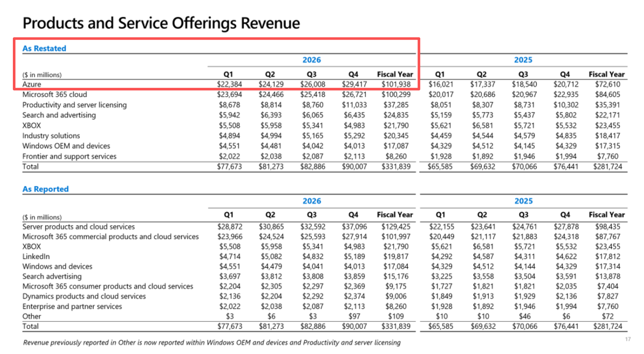Click "($ in millions)" in the As Reported table
Viewport: 644px width, 354px height.
(42, 217)
